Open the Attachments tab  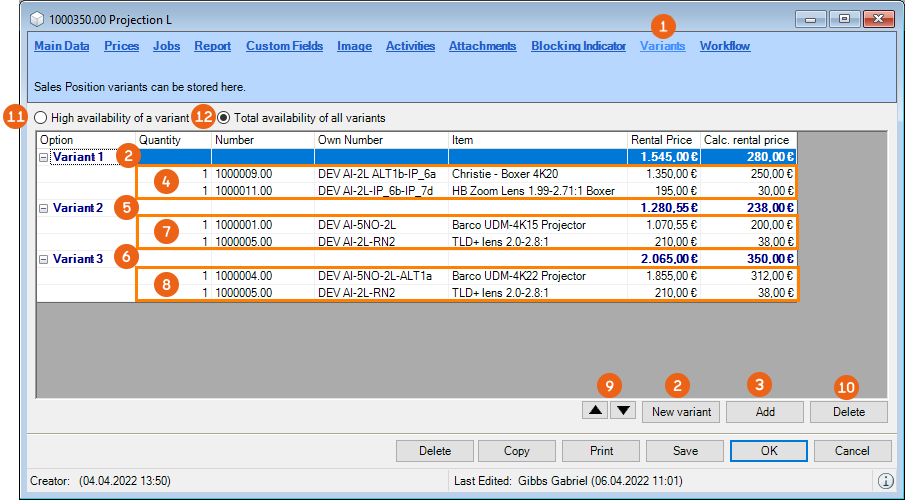[482, 46]
